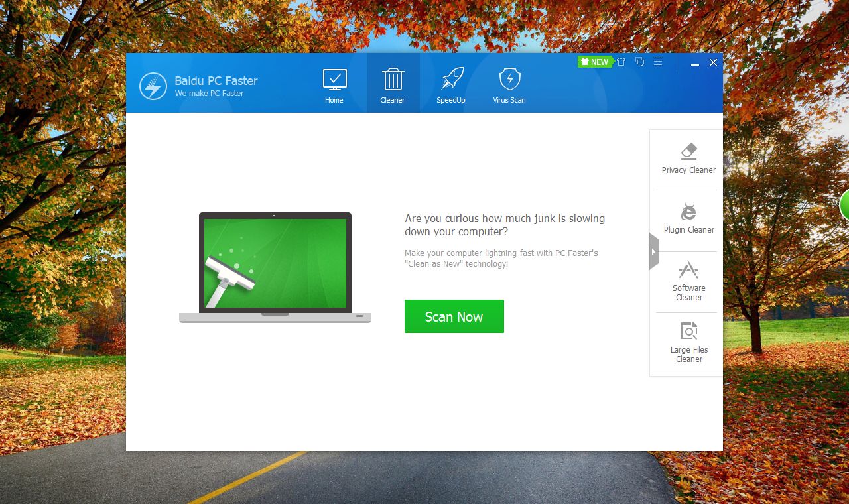Click the green NEW badge

coord(594,62)
